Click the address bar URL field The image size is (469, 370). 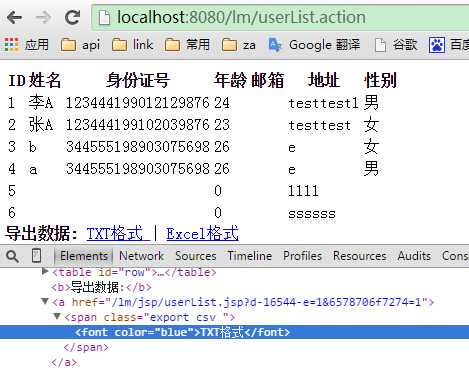(x=280, y=17)
